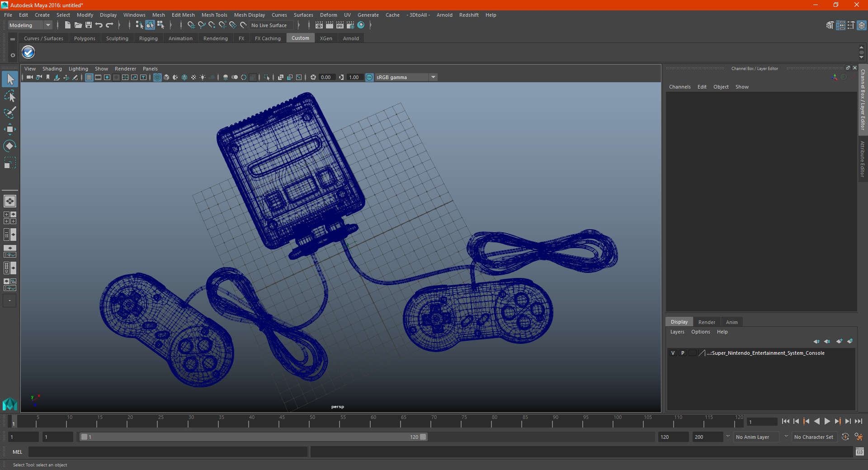The image size is (868, 470).
Task: Open the Hypershade icon in status line
Action: coord(361,25)
